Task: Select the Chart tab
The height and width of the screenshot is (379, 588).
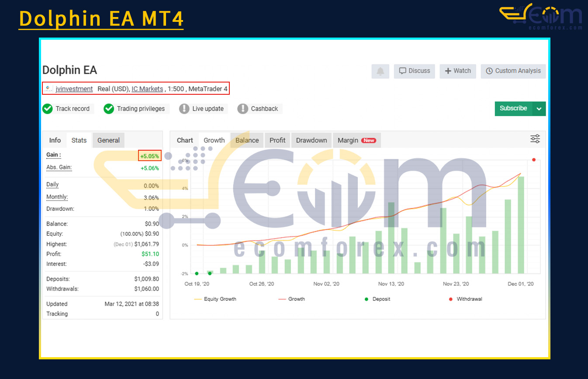Action: 185,140
